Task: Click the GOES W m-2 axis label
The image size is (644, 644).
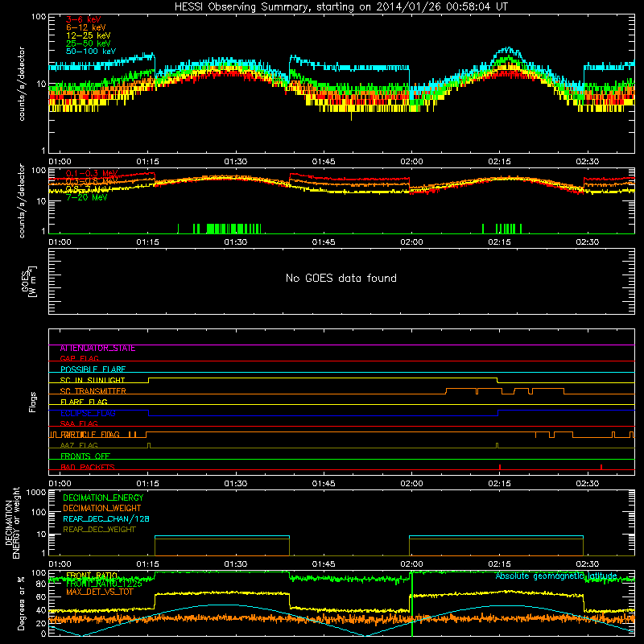Action: (x=29, y=281)
